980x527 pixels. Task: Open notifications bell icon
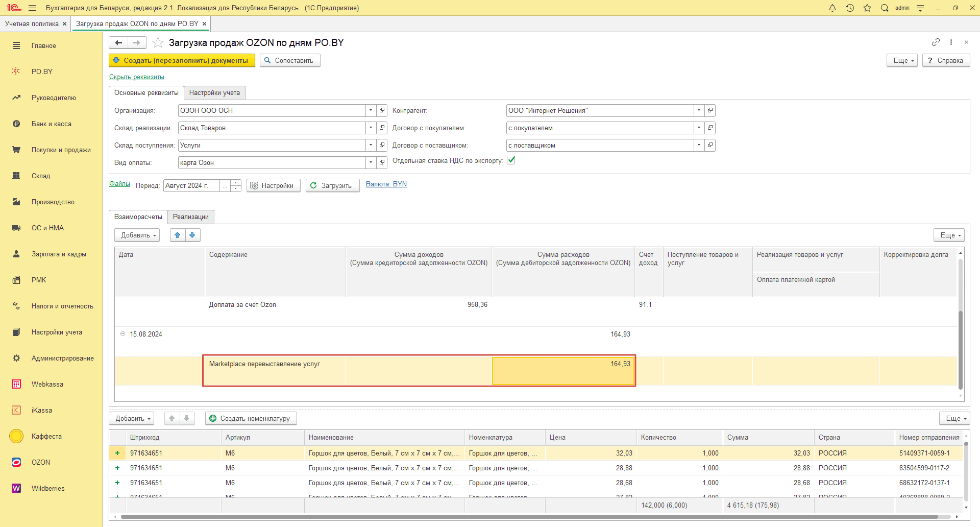pos(832,8)
